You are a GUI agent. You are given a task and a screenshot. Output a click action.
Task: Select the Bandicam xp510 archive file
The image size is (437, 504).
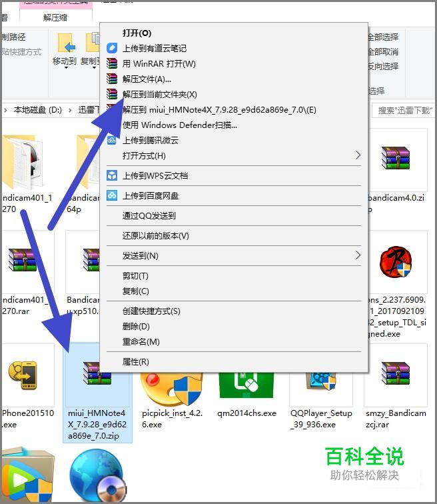tap(83, 273)
